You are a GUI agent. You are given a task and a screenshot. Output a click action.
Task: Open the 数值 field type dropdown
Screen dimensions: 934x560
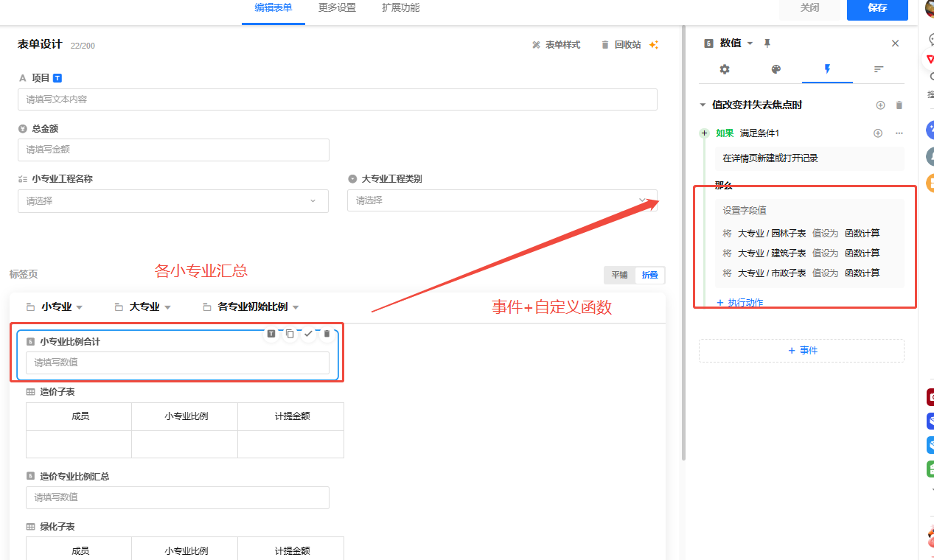[x=750, y=43]
